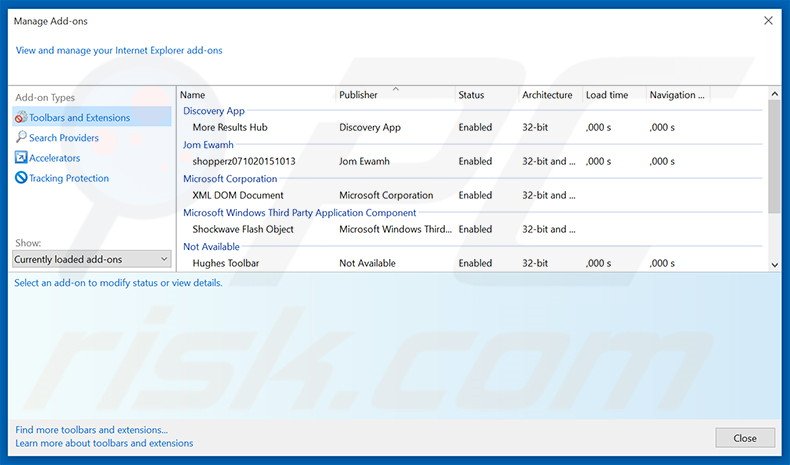Select the Shockwave Flash Object entry
790x465 pixels.
[x=243, y=229]
